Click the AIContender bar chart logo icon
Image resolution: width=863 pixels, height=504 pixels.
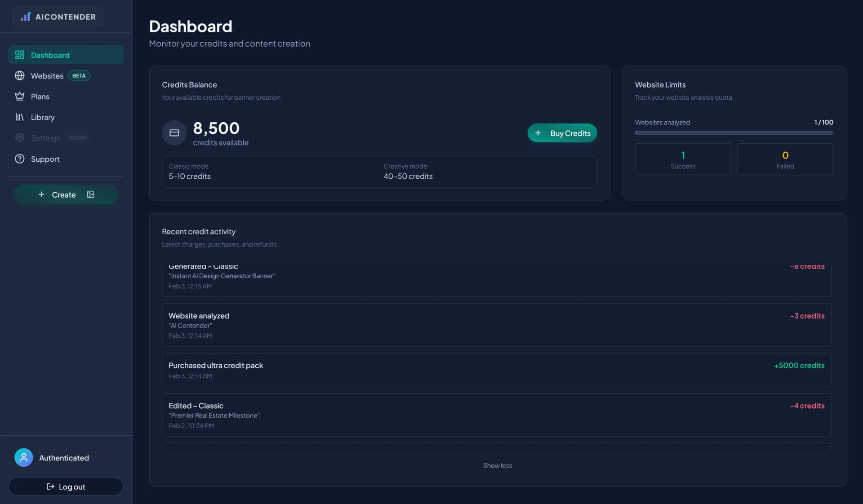click(x=26, y=17)
